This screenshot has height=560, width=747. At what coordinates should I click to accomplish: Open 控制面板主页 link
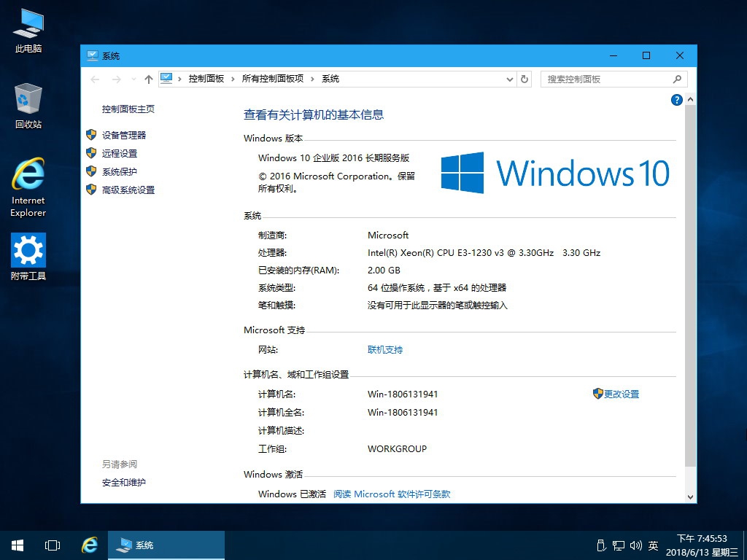pyautogui.click(x=128, y=109)
